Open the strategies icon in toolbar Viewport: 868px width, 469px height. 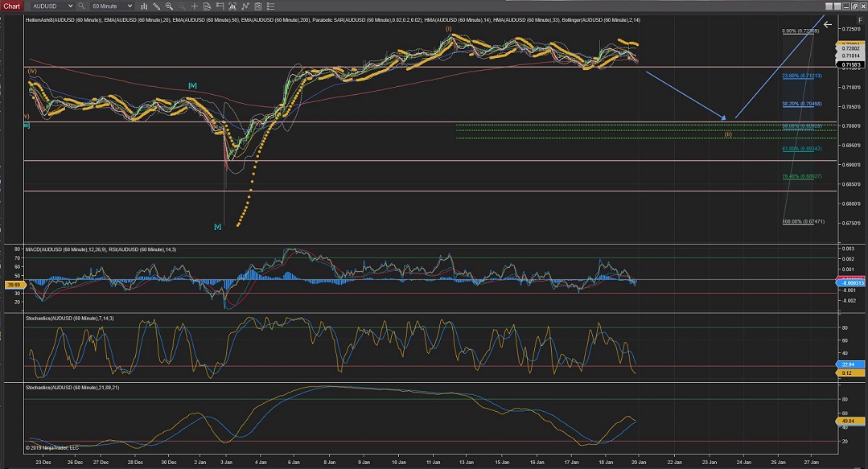tap(244, 6)
